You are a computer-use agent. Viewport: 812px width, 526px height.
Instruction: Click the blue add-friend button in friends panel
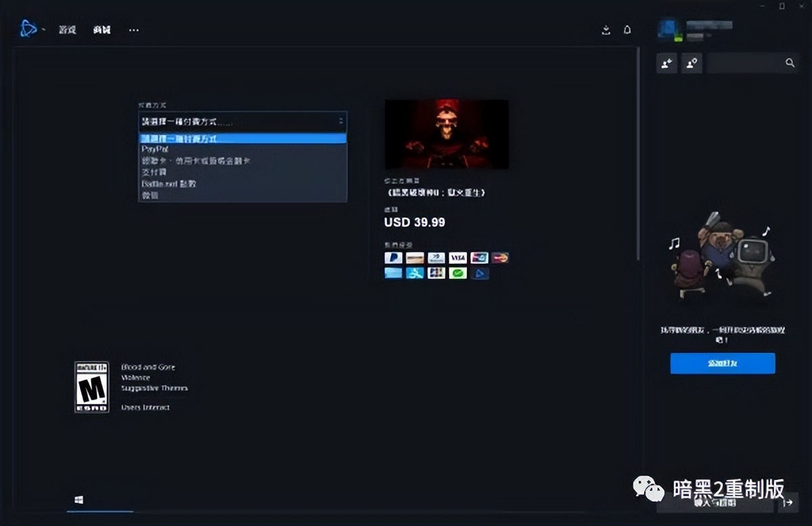click(x=723, y=363)
